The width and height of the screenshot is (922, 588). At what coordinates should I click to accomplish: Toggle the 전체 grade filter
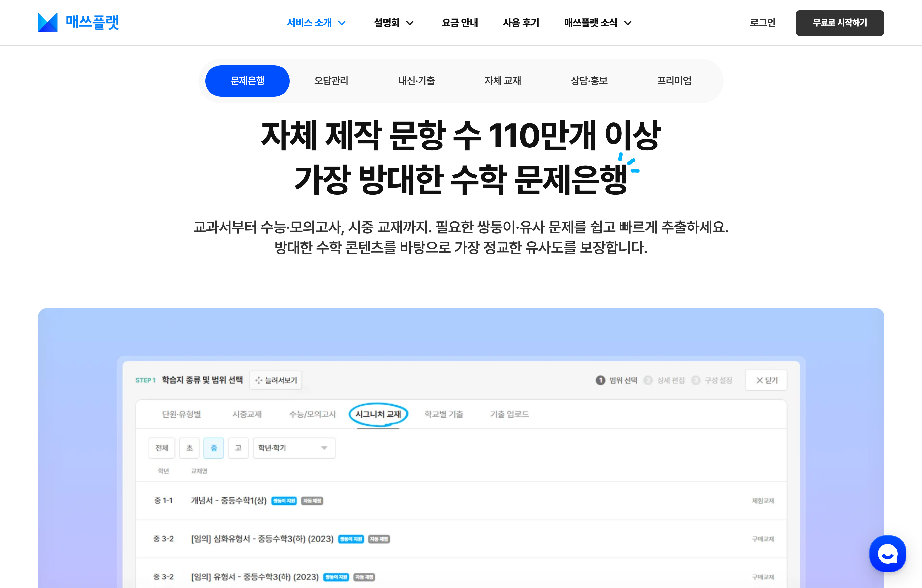pos(162,448)
